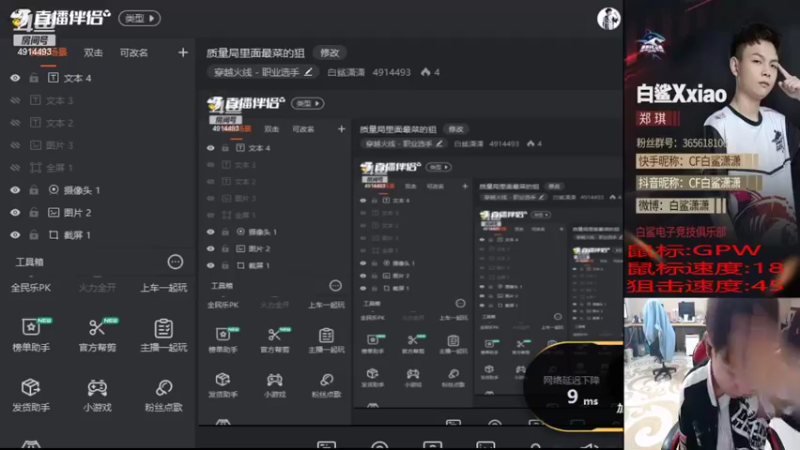
Task: Select the 4914493场景 scene tab in main window
Action: coord(42,52)
